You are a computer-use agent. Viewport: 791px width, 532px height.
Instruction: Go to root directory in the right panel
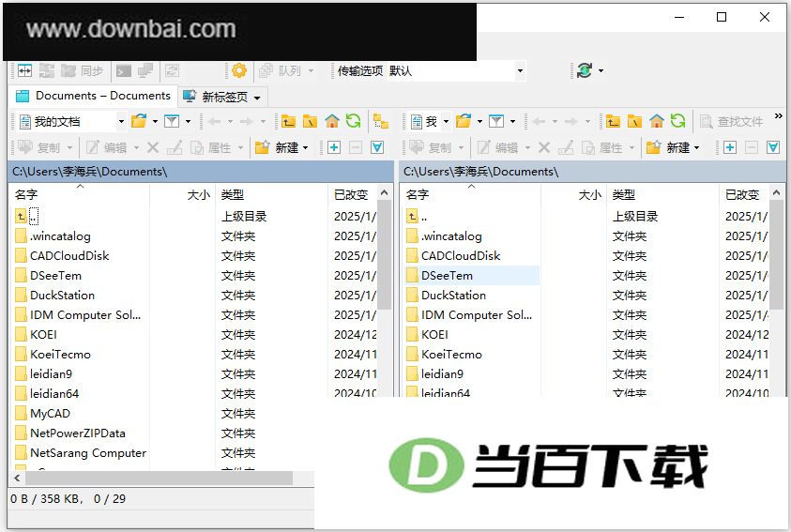point(634,121)
